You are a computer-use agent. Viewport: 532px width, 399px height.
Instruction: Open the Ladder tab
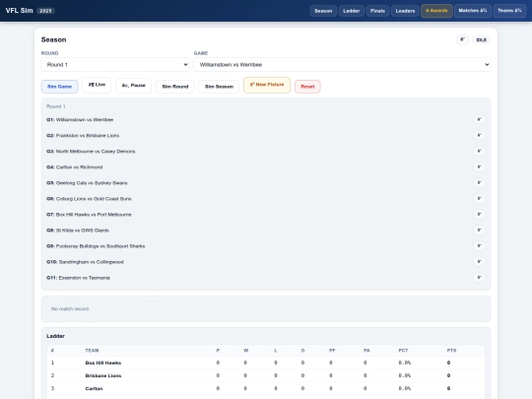[x=351, y=11]
